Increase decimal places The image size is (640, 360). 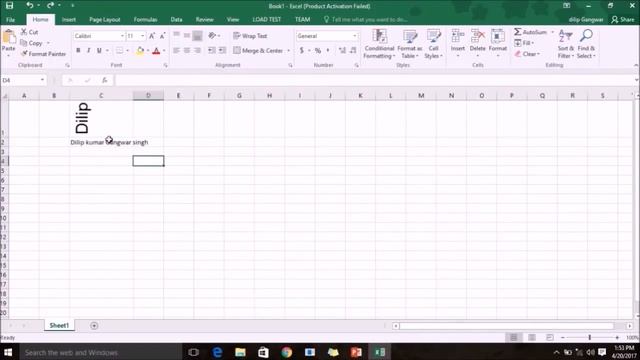click(342, 50)
